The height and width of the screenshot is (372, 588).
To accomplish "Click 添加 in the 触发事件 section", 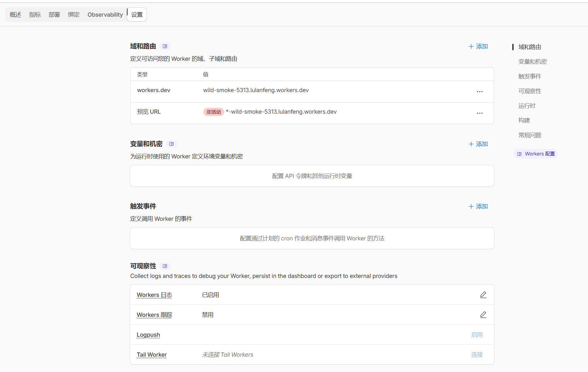I will [478, 206].
